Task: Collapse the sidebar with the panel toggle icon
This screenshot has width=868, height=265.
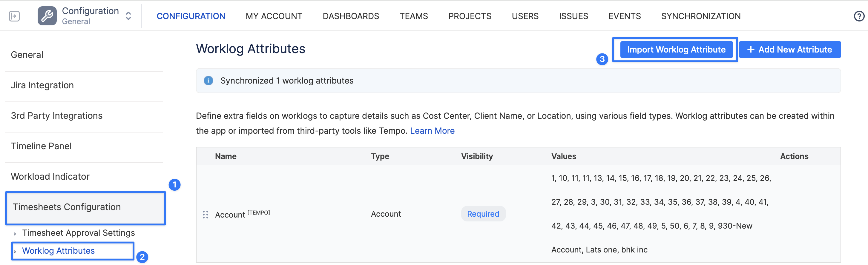Action: coord(14,16)
